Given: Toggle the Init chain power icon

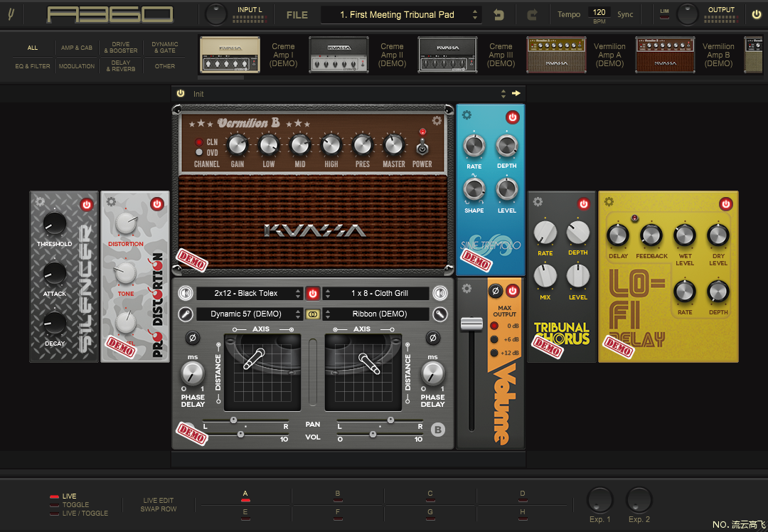Looking at the screenshot, I should click(x=181, y=93).
